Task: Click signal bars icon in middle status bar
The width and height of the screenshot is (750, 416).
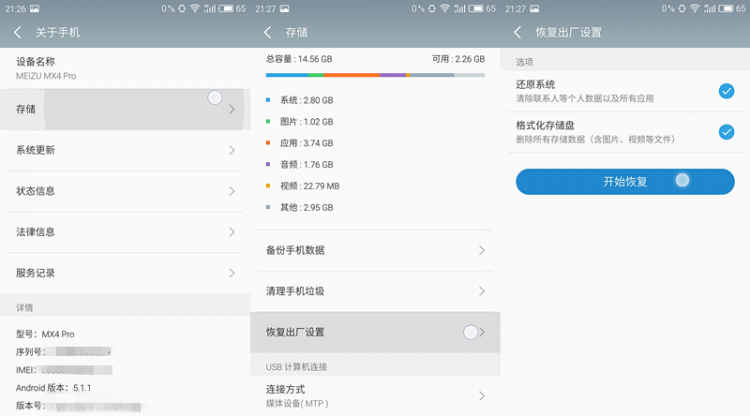Action: click(x=460, y=9)
